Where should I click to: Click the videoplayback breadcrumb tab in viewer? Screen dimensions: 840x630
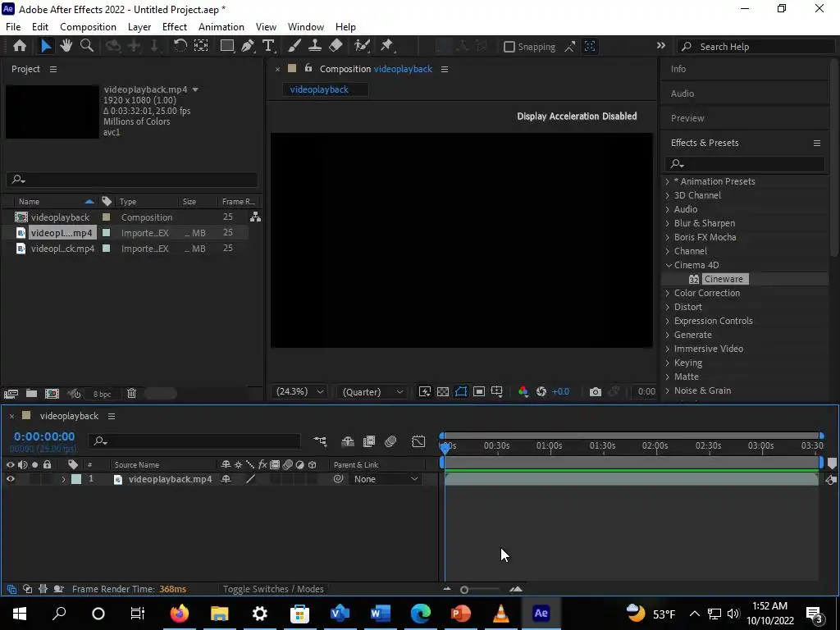pos(319,89)
